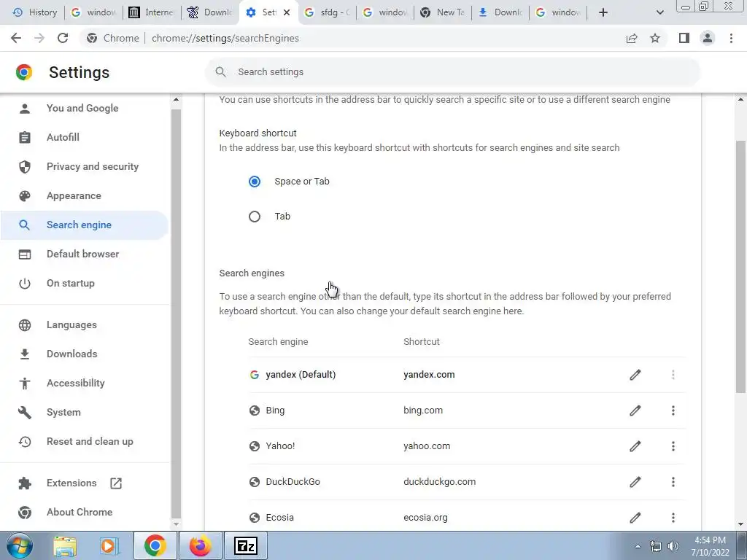This screenshot has height=560, width=747.
Task: Switch to the New Tab page tab
Action: [443, 12]
